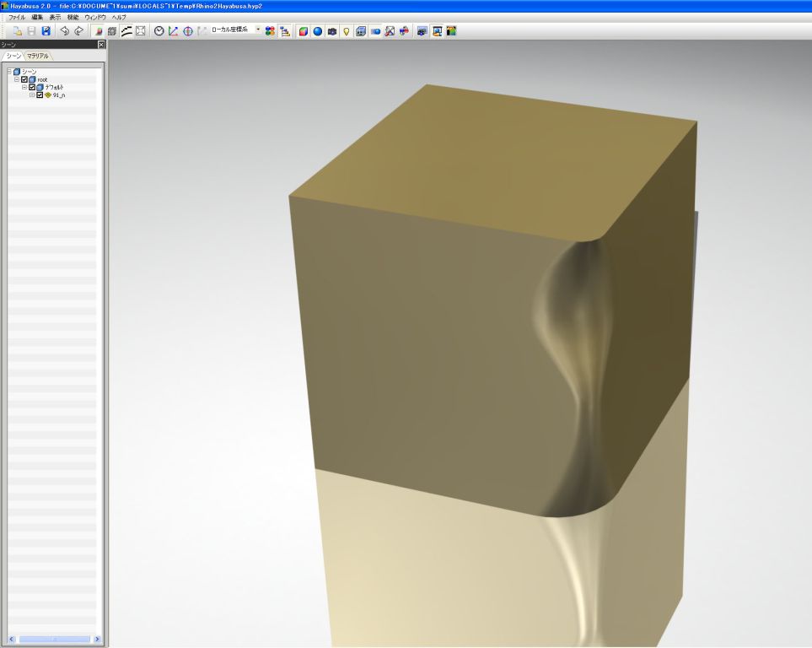812x648 pixels.
Task: Uncheck the root node checkbox
Action: click(x=24, y=79)
